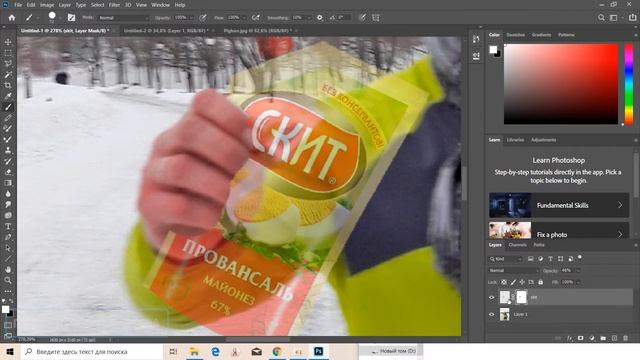Select the Horizontal Type tool
640x360 pixels.
tap(8, 226)
